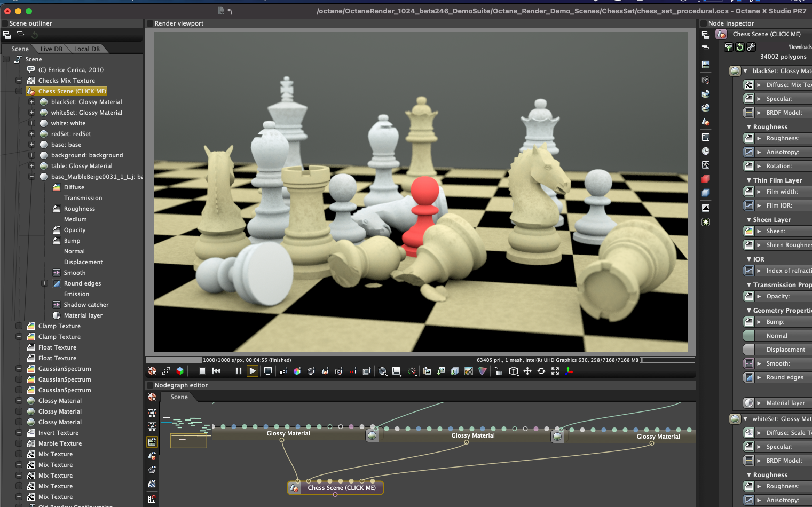Screen dimensions: 812x507
Task: Click the Normal button in Geometry Properties
Action: point(777,336)
